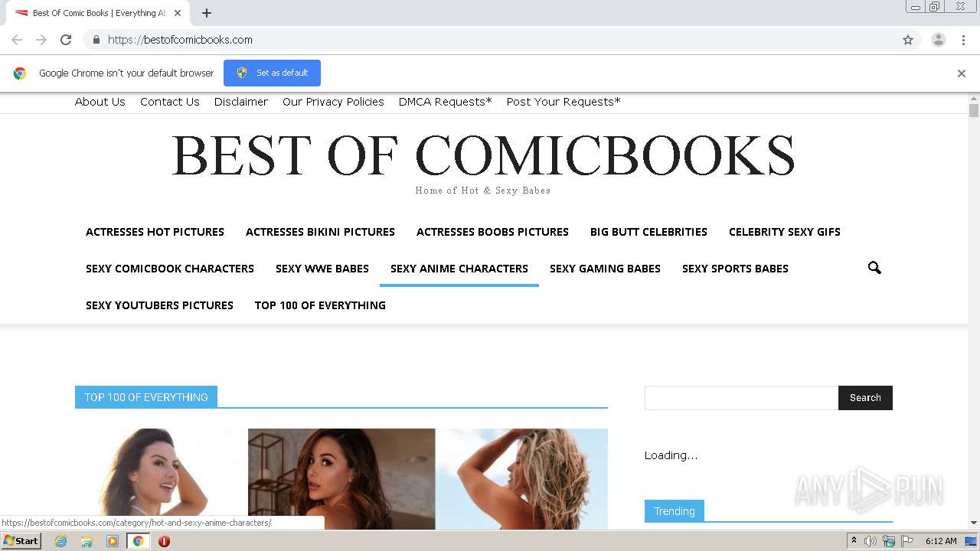
Task: Select Sexy Sports Babes menu item
Action: click(x=735, y=269)
